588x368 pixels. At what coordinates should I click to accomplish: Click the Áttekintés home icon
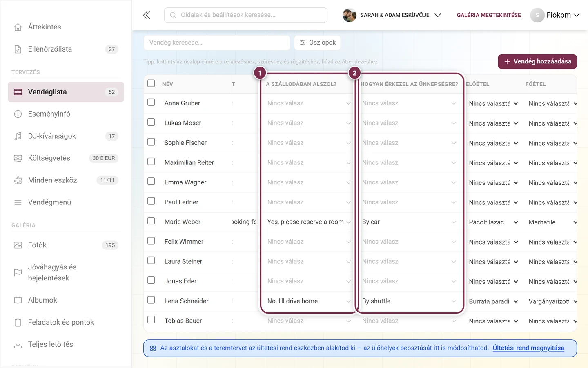pos(18,27)
